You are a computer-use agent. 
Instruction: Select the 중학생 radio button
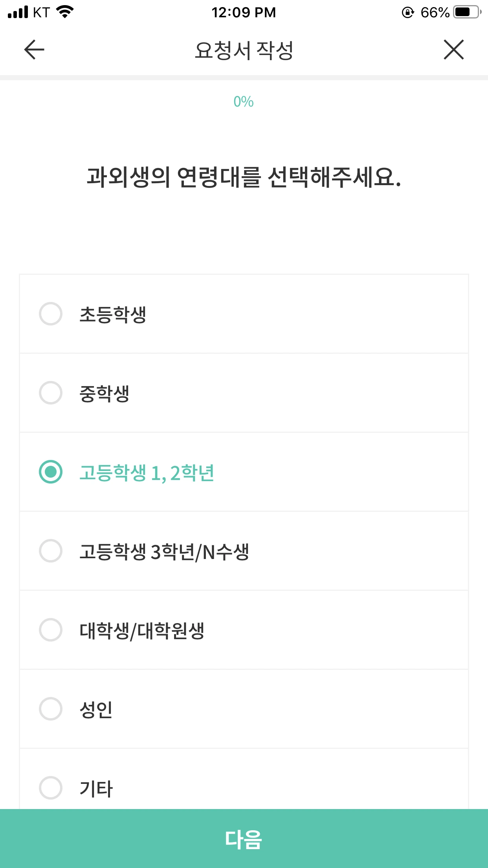(51, 393)
